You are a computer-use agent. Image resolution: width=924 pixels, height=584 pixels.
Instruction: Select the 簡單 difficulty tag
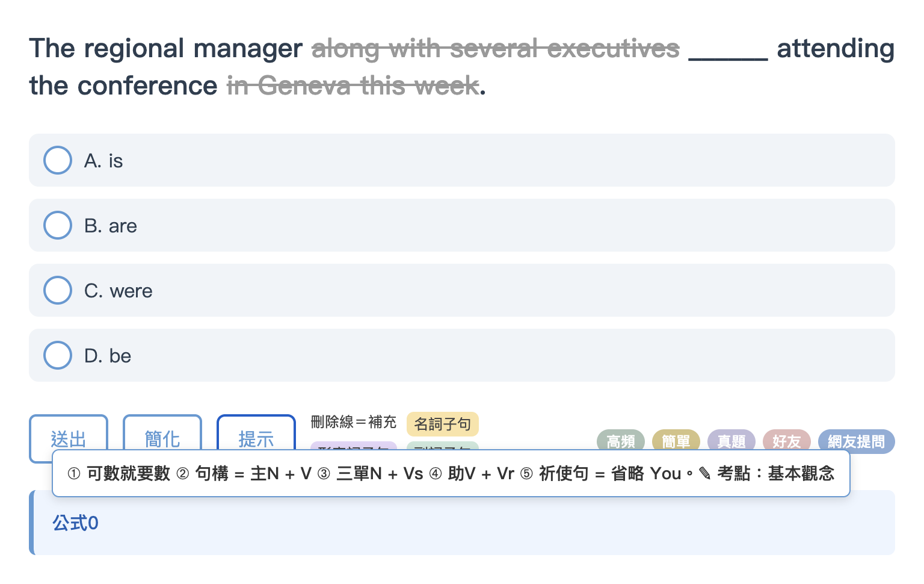click(676, 441)
